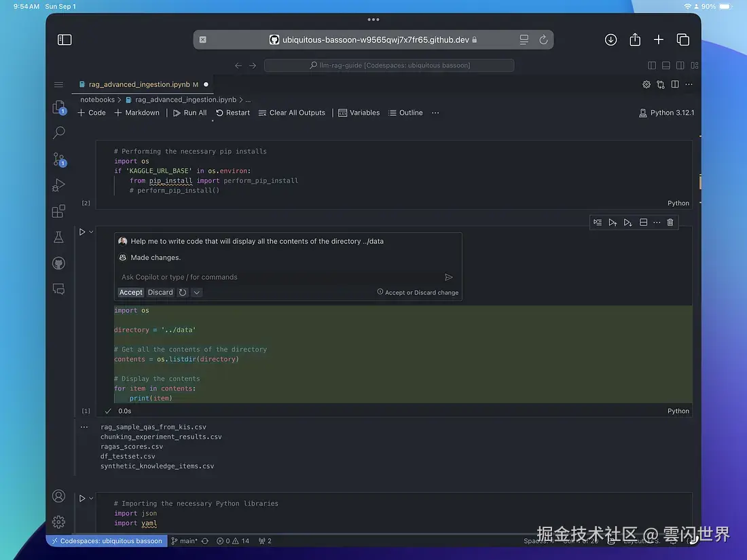Split the cell via cell toolbar

pyautogui.click(x=643, y=223)
